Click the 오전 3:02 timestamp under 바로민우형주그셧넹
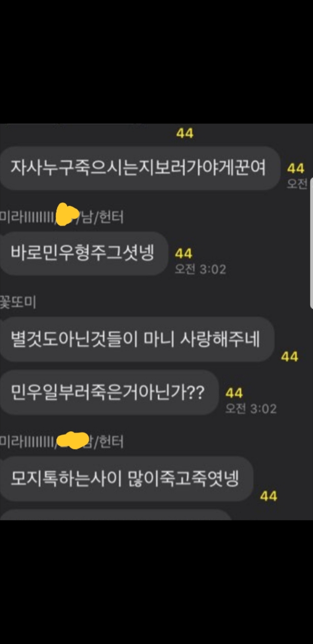The height and width of the screenshot is (644, 313). click(200, 269)
